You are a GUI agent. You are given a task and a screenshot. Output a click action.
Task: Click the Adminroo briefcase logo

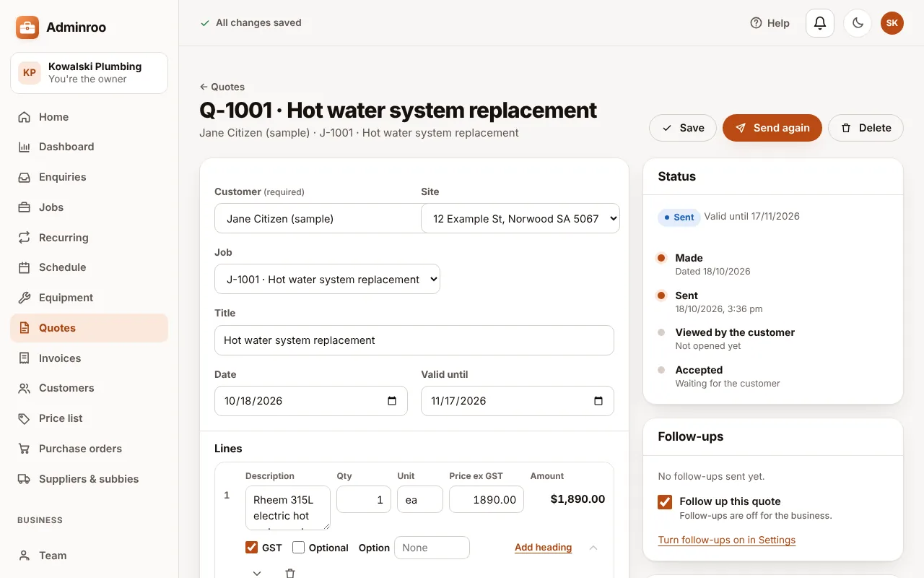(27, 27)
